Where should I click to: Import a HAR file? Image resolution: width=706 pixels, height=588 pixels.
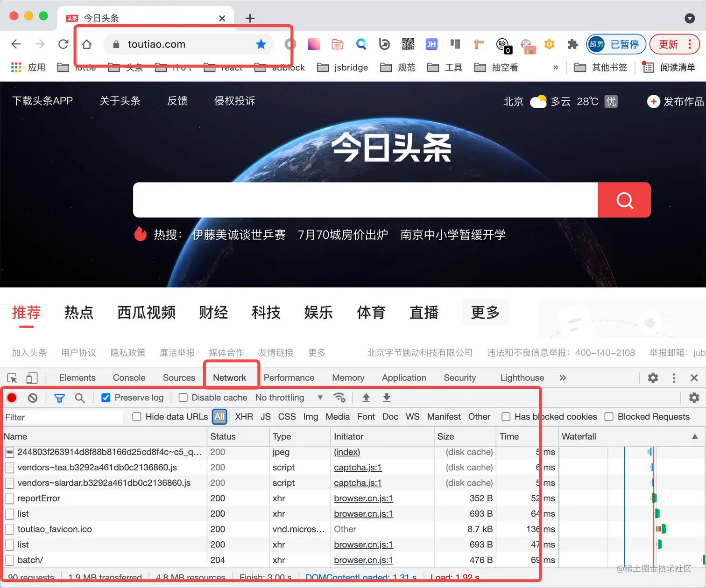coord(366,398)
